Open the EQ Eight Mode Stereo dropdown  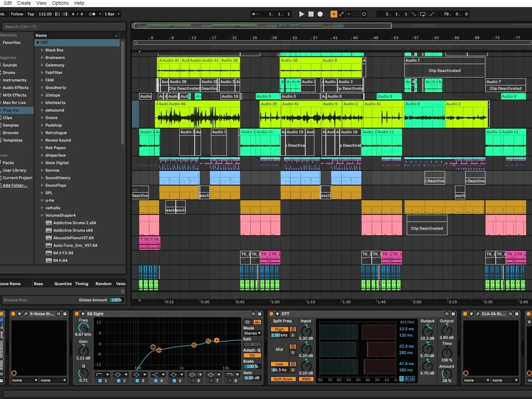(x=252, y=333)
